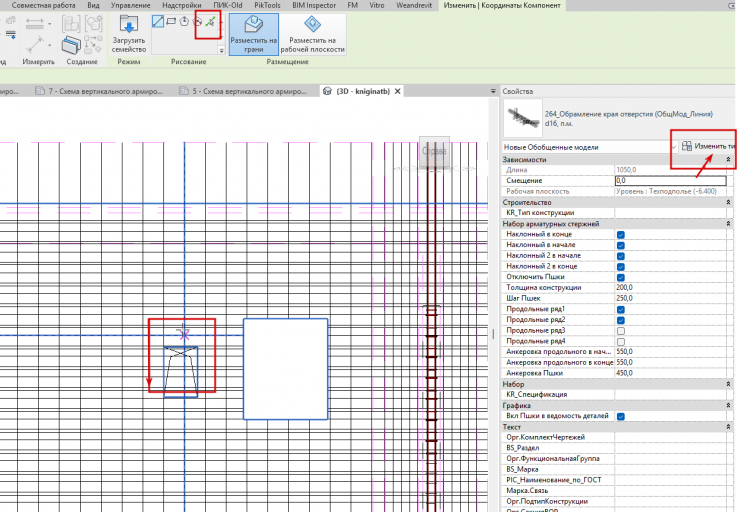The image size is (737, 512).
Task: Select the type name 264_Обрамление края отверстия
Action: point(628,114)
